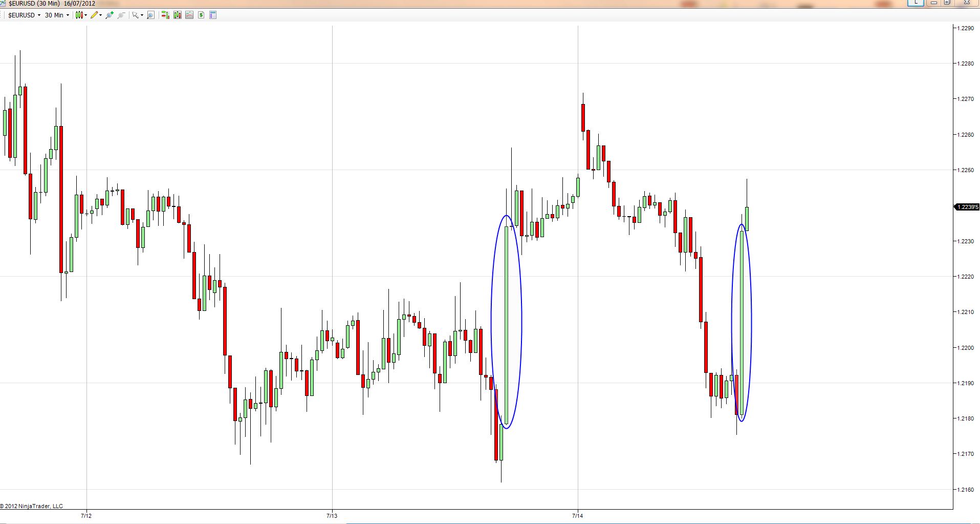Click the 1.2220 price axis label

[965, 277]
